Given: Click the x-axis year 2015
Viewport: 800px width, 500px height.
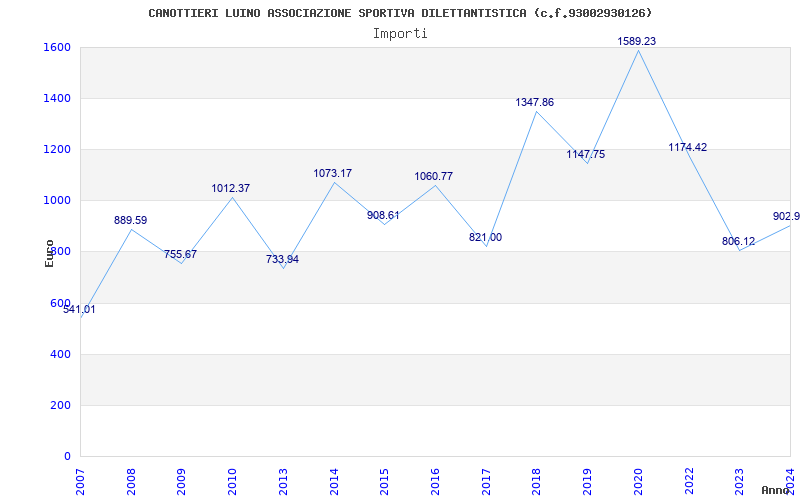Looking at the screenshot, I should (384, 482).
